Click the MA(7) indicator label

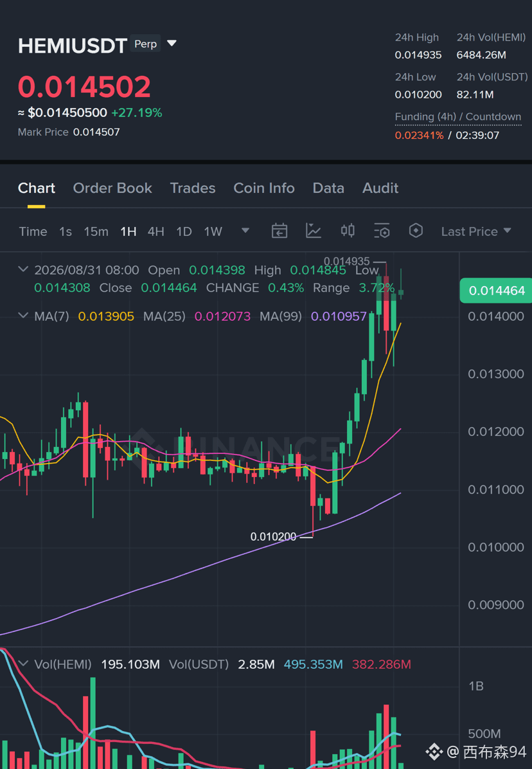51,316
